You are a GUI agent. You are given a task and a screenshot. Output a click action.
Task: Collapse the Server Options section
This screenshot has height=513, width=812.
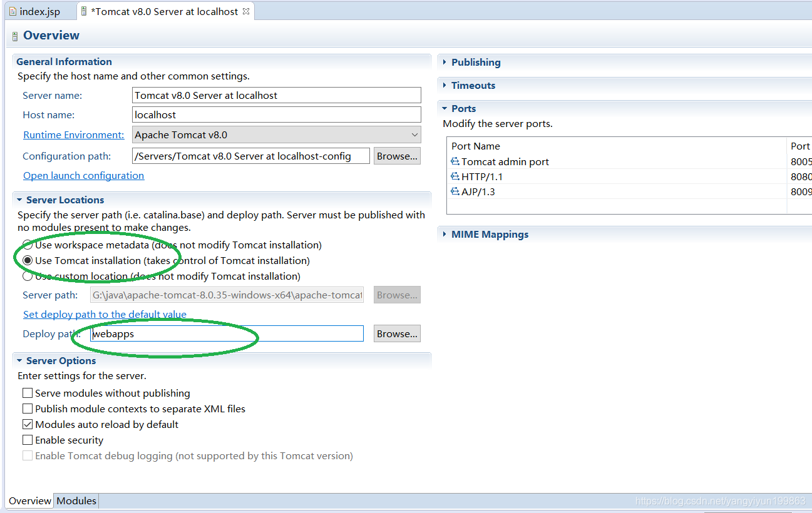pyautogui.click(x=19, y=360)
